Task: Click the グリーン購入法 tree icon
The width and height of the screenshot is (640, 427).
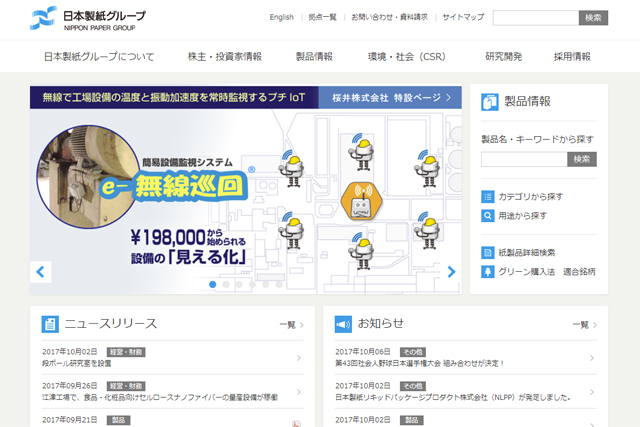Action: [x=488, y=272]
